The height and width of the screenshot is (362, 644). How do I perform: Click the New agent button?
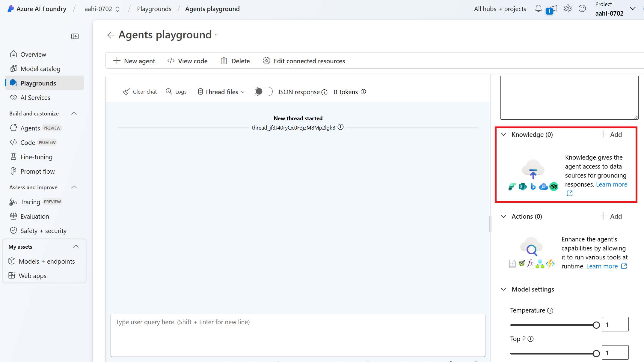[x=134, y=61]
